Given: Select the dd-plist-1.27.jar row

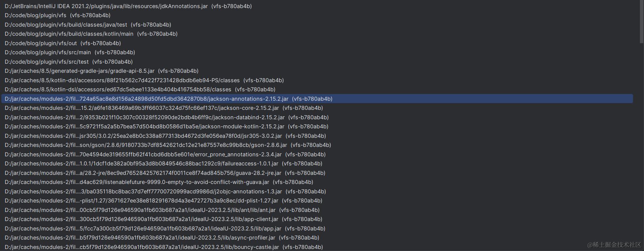Looking at the screenshot, I should [317, 200].
